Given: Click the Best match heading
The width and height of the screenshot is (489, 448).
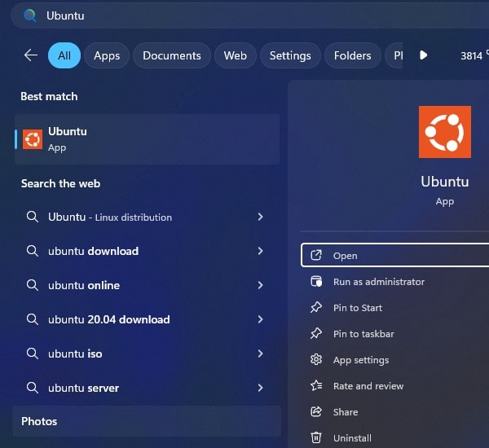Looking at the screenshot, I should click(49, 96).
